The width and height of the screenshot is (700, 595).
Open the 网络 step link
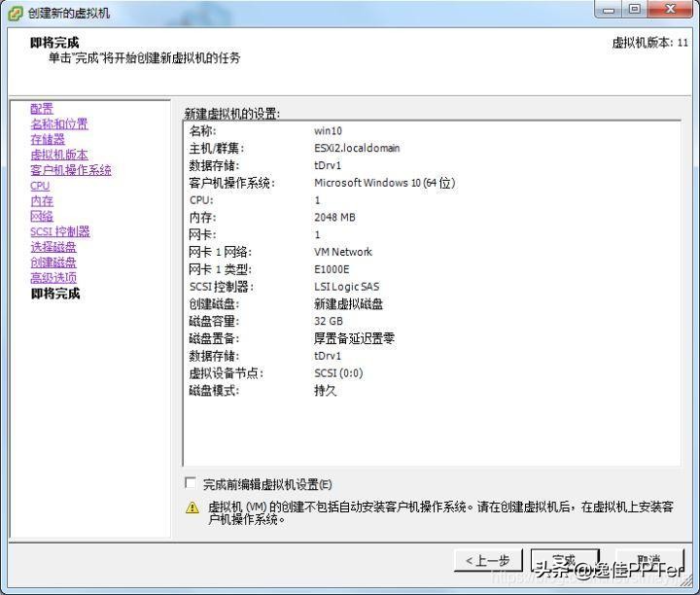pyautogui.click(x=42, y=217)
